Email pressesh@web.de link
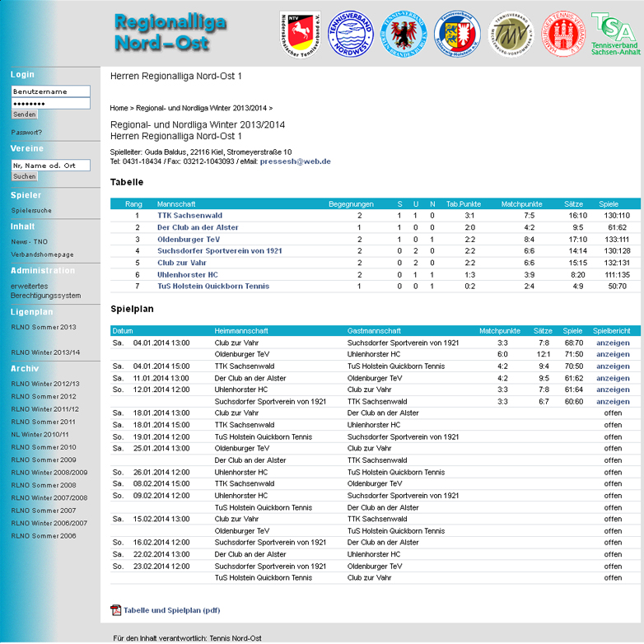644x644 pixels. point(296,161)
